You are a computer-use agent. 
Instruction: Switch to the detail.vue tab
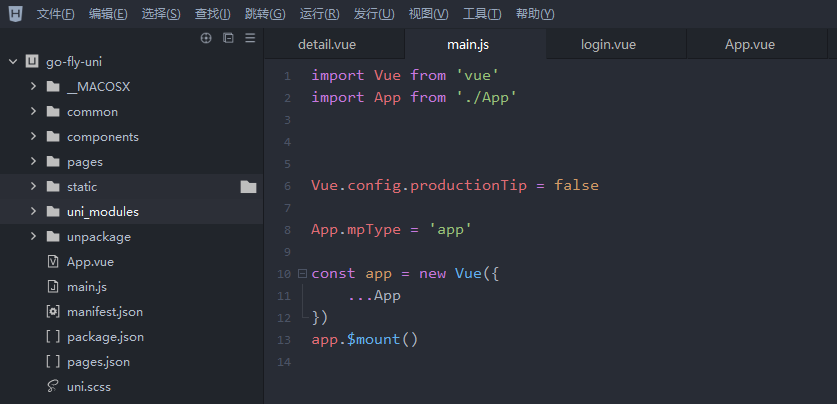[327, 45]
